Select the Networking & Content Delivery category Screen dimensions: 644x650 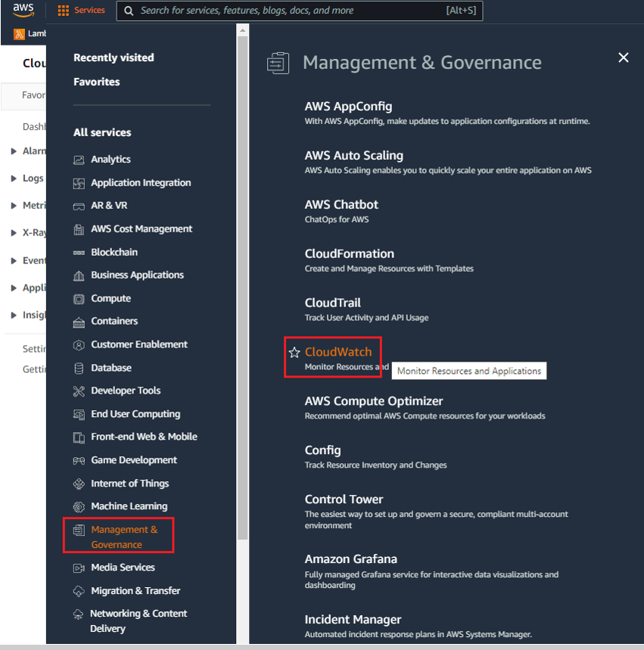coord(138,621)
